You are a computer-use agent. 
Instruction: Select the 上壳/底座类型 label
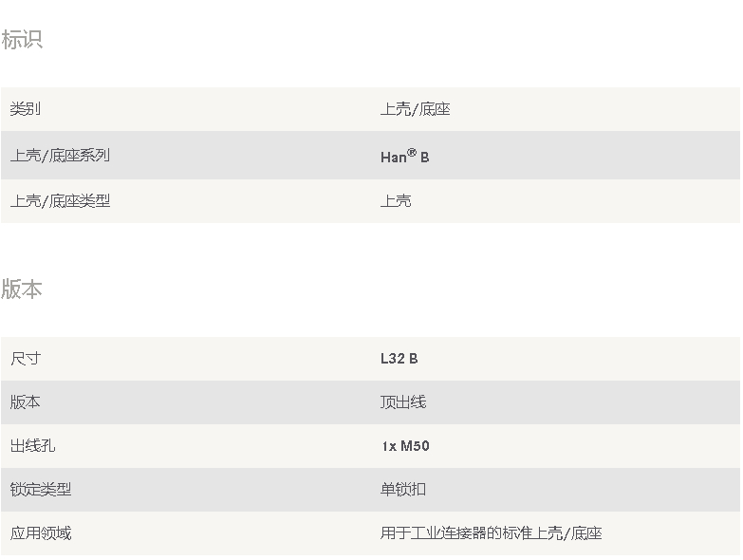60,201
